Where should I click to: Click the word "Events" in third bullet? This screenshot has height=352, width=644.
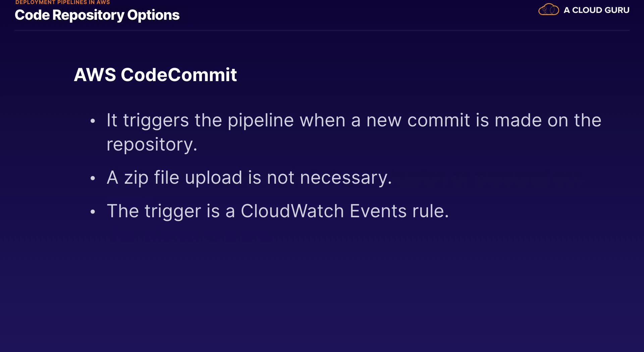(x=378, y=211)
